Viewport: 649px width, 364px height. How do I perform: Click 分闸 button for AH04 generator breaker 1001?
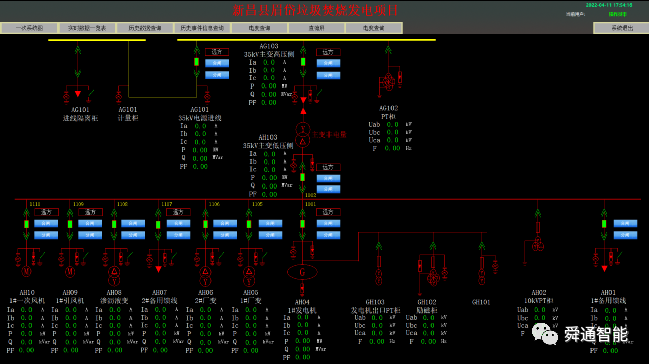(328, 235)
